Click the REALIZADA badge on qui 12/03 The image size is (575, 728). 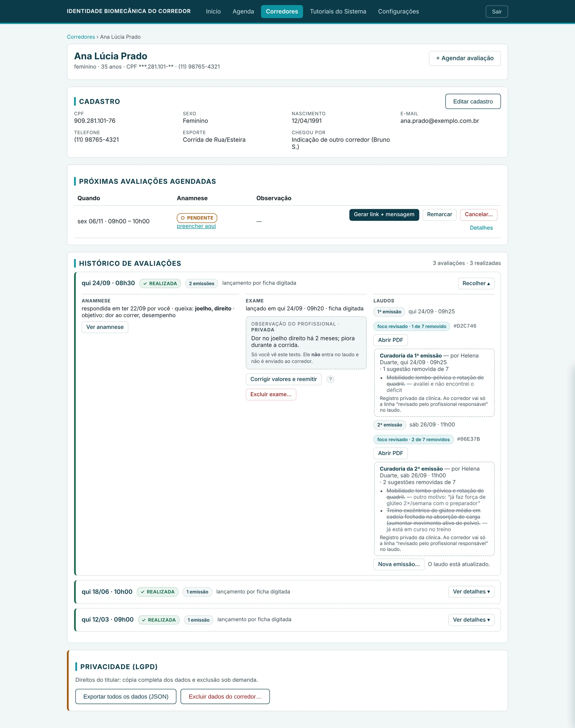point(159,620)
